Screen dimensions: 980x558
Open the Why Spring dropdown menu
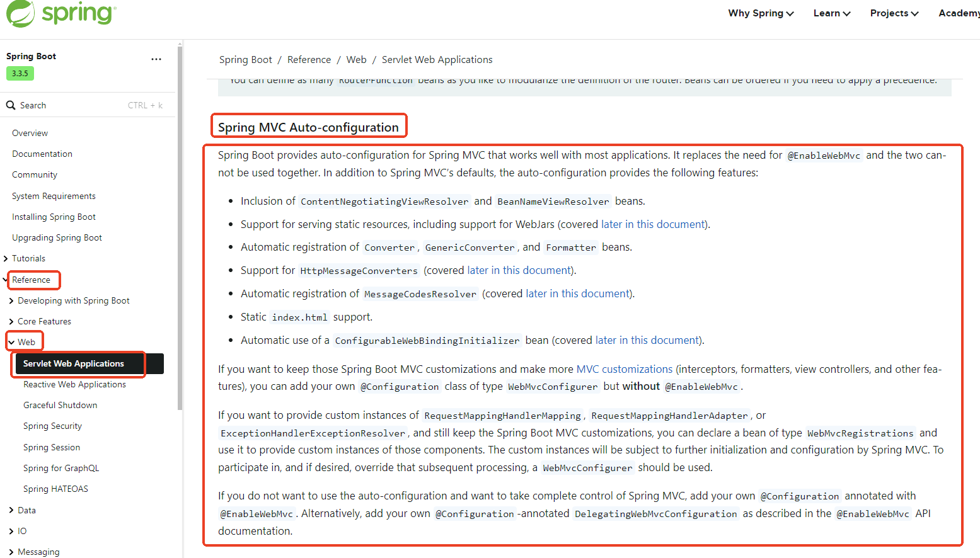[x=760, y=13]
